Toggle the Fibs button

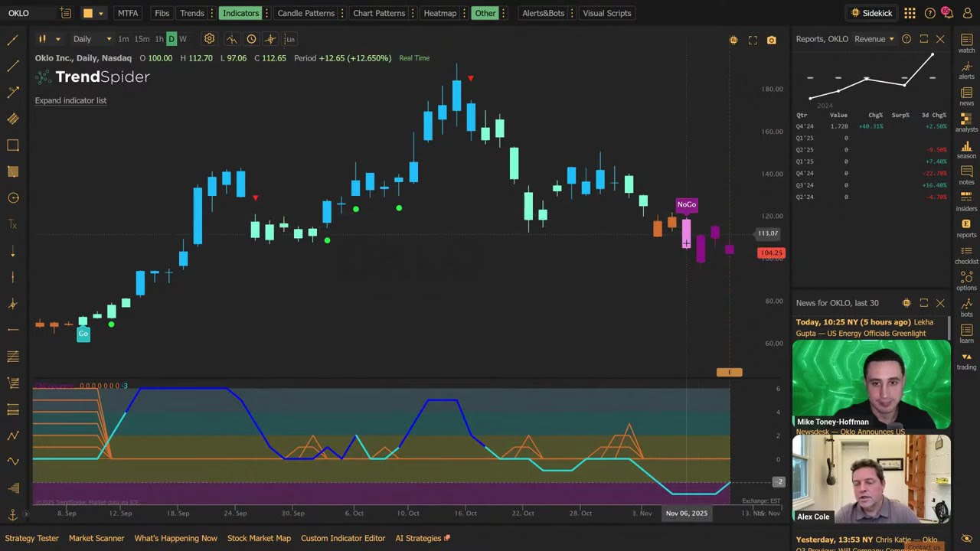162,13
